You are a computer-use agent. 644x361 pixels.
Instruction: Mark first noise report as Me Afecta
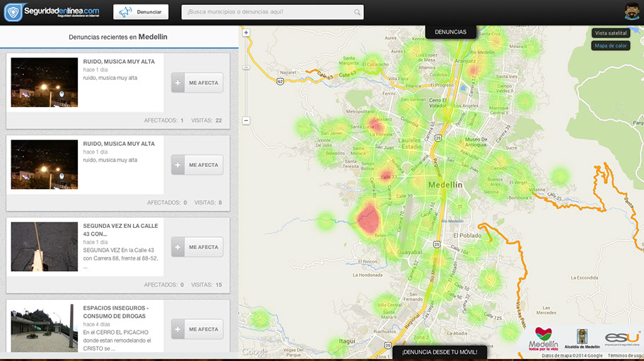click(x=197, y=83)
